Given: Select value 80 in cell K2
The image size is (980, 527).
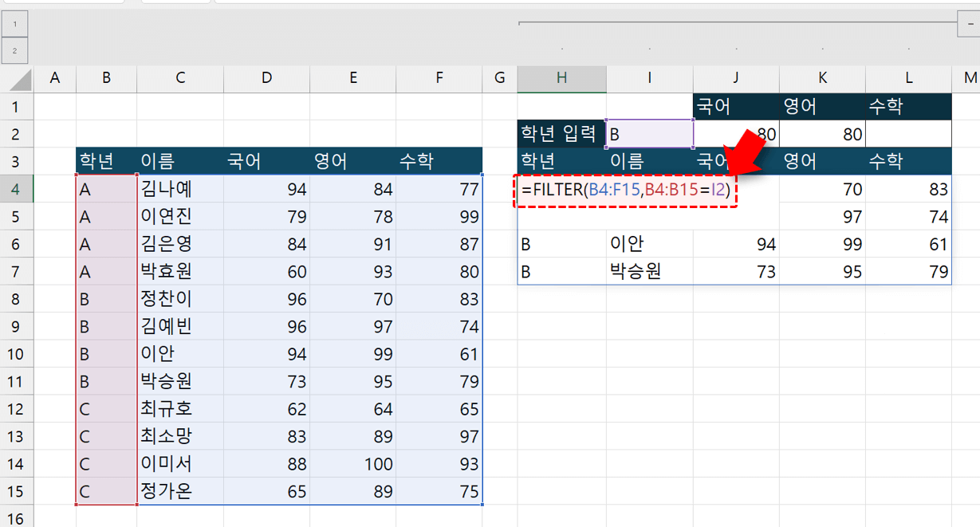Looking at the screenshot, I should click(x=822, y=134).
